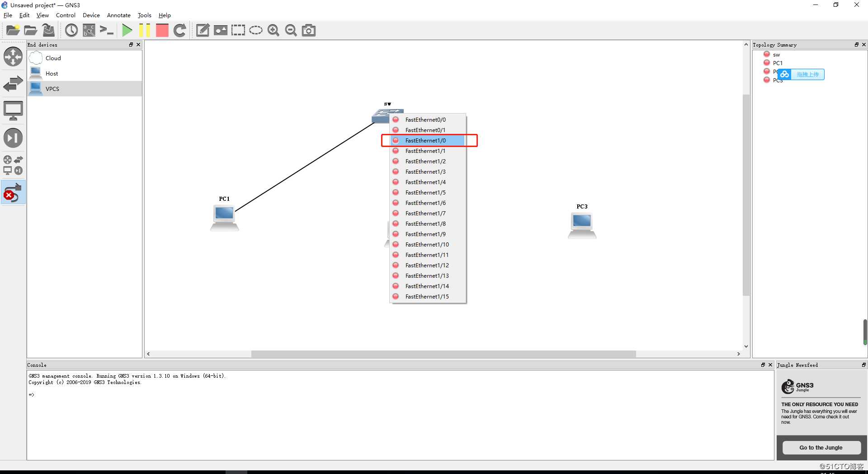Open the snapshot manager clock icon
The image size is (868, 474).
71,30
